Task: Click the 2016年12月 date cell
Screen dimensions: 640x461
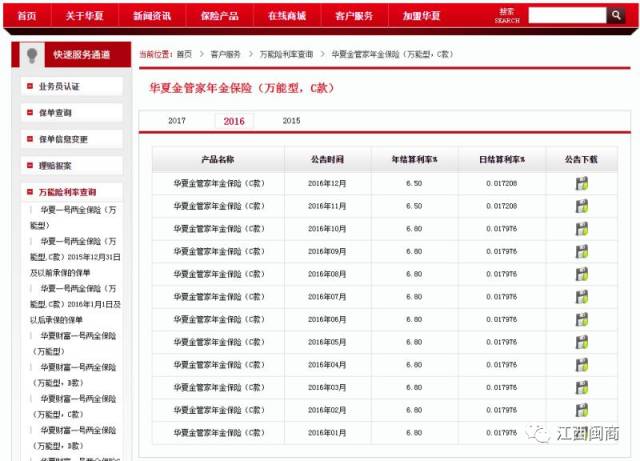Action: 327,184
